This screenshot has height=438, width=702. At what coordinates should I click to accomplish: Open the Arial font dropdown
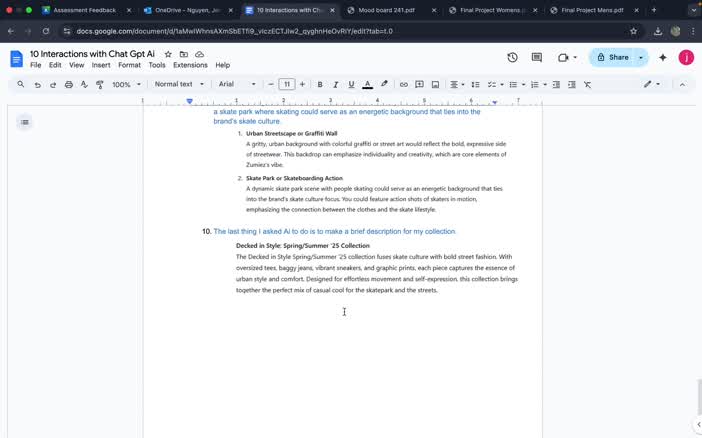point(237,84)
